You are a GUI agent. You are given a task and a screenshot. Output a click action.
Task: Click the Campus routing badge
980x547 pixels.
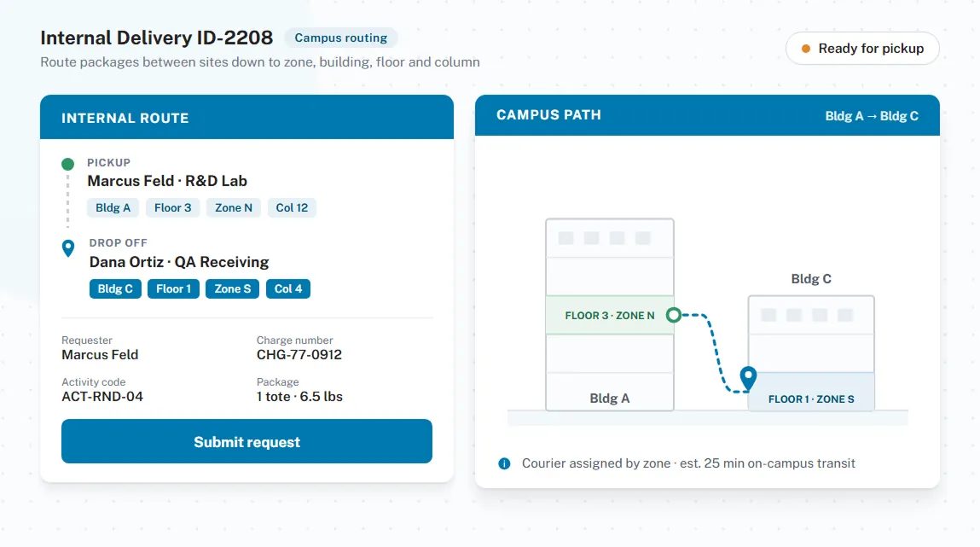click(341, 38)
